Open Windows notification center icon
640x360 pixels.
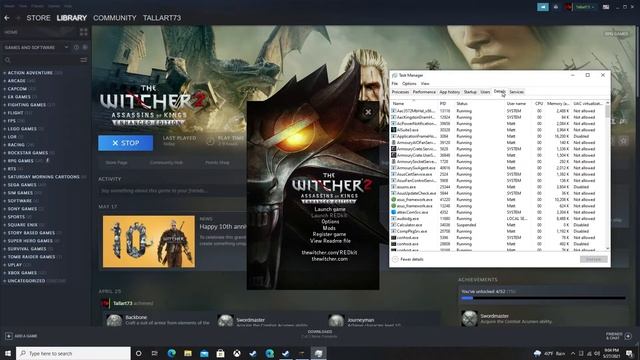click(x=629, y=353)
